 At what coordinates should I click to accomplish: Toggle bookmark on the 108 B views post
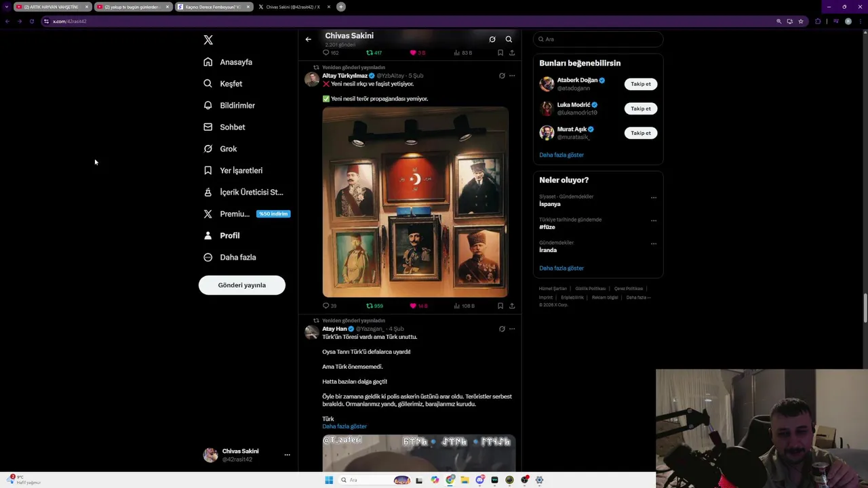500,306
